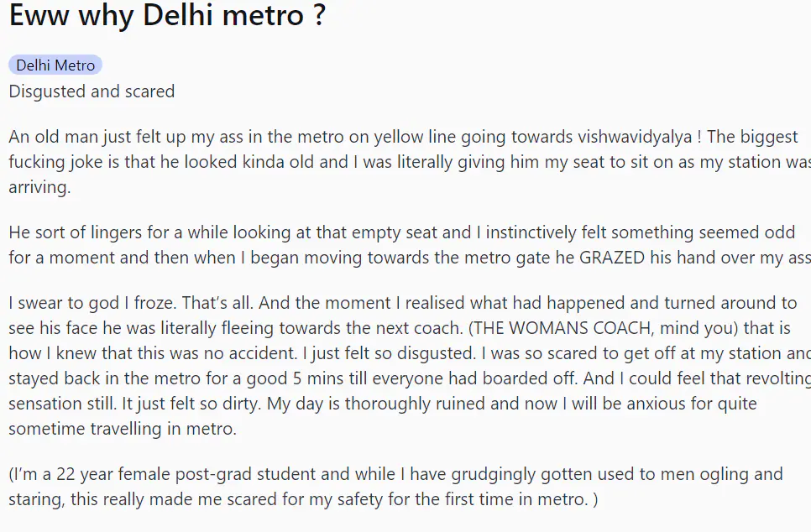Click the post title 'Eww why Delhi metro ?'

tap(168, 14)
